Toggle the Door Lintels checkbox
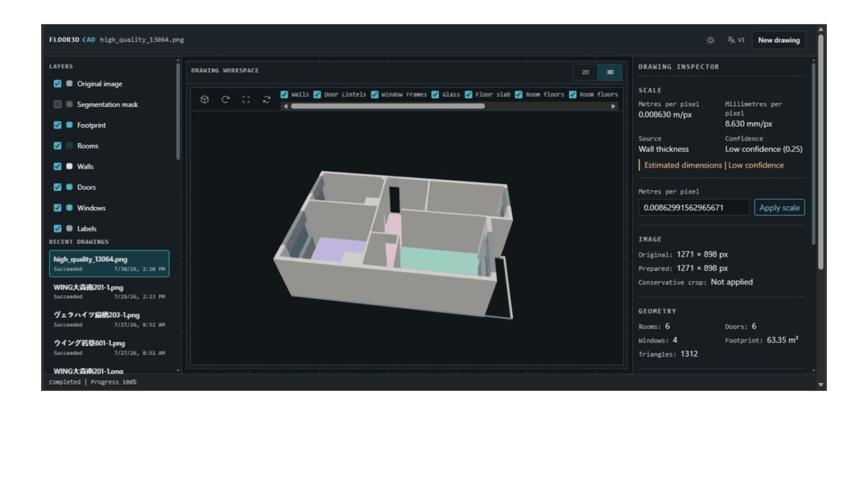The height and width of the screenshot is (488, 868). pyautogui.click(x=317, y=94)
